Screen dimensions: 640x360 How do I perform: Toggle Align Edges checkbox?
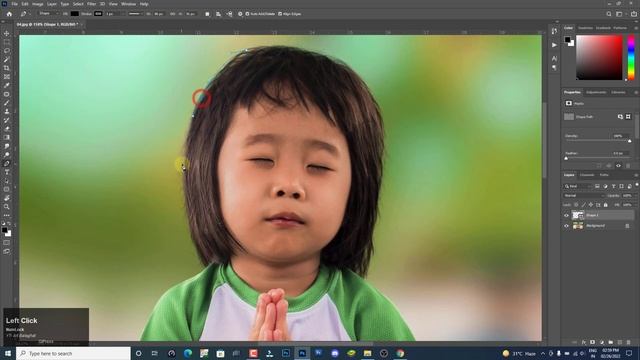[280, 14]
